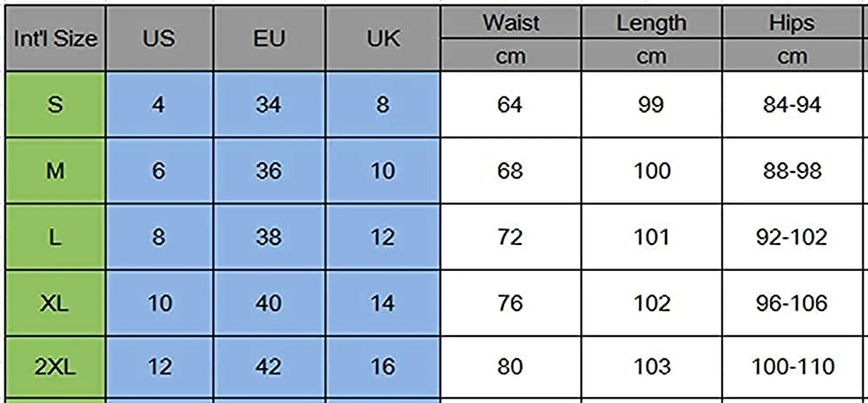The width and height of the screenshot is (868, 403).
Task: Select the green S size cell
Action: pyautogui.click(x=55, y=104)
